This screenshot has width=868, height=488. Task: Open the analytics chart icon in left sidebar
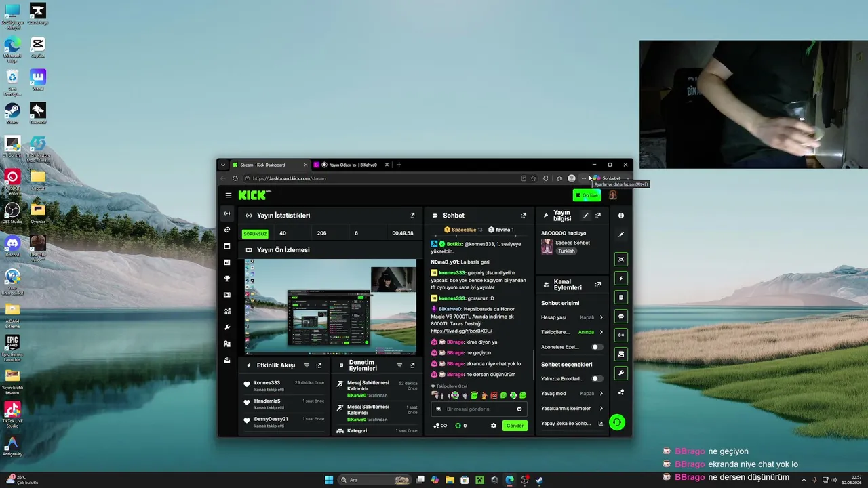tap(227, 311)
